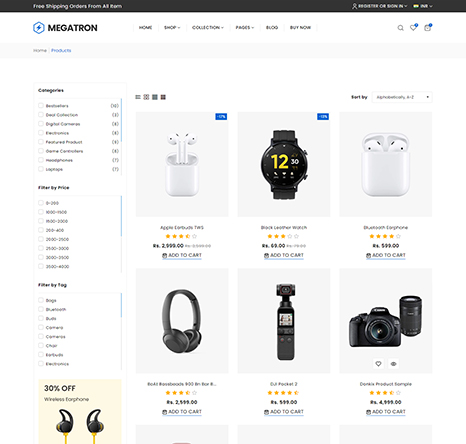This screenshot has width=466, height=444.
Task: Open the DJI Pocket 2 product image
Action: coord(284,321)
